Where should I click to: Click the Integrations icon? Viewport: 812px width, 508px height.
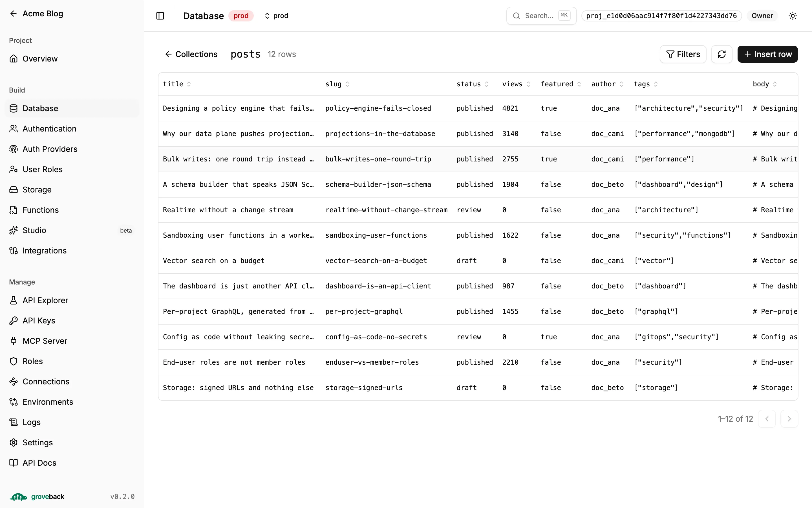coord(14,251)
